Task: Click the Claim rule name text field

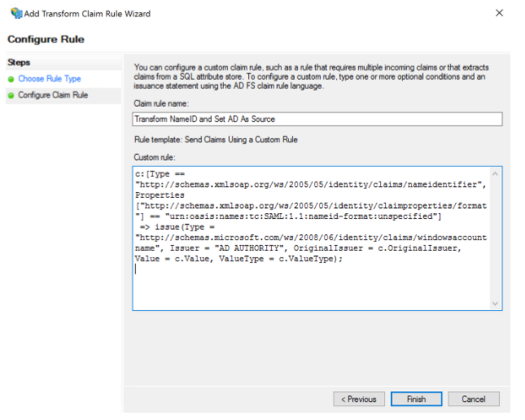Action: 317,119
